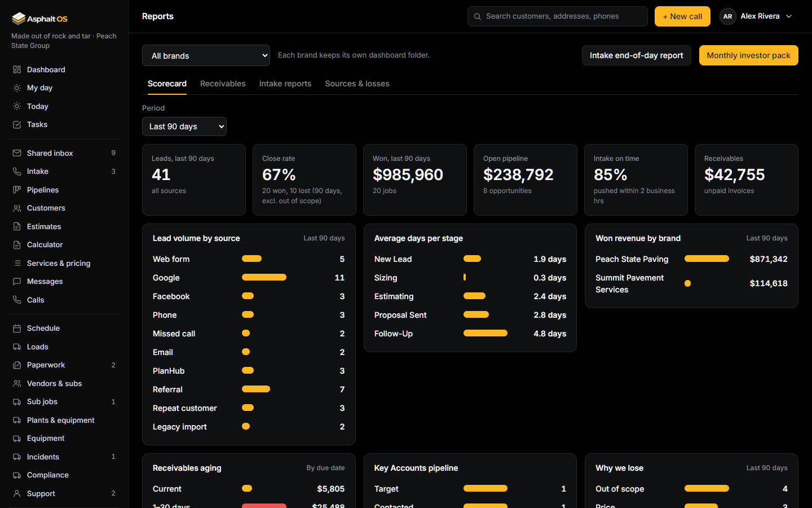This screenshot has width=812, height=508.
Task: Click the My day sun icon
Action: (17, 88)
